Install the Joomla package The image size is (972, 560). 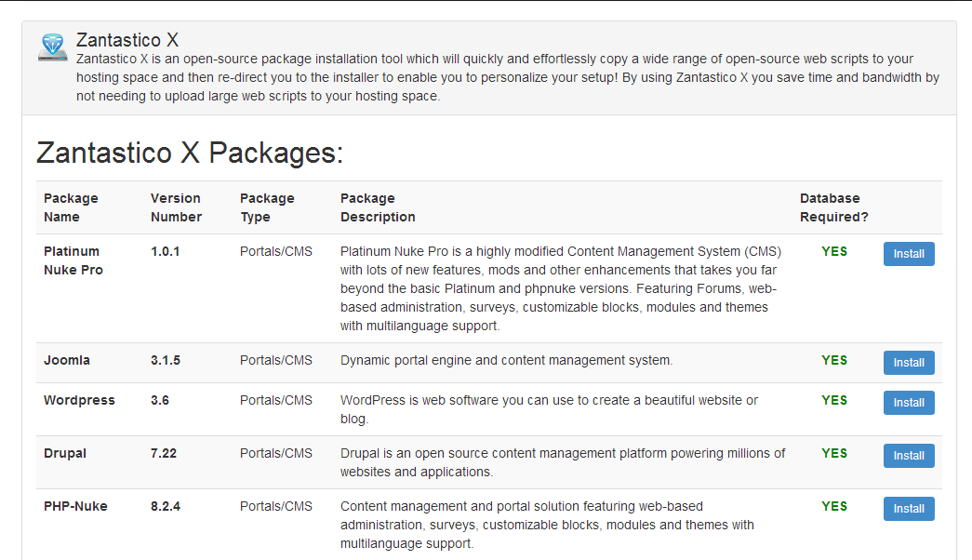point(909,363)
